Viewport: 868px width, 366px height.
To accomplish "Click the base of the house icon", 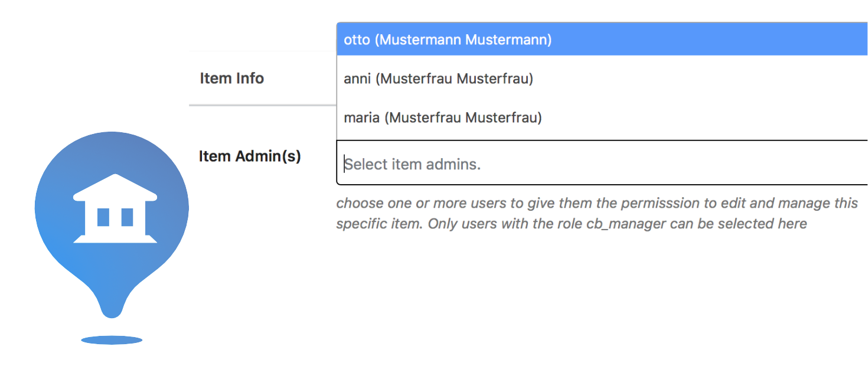I will [x=115, y=239].
